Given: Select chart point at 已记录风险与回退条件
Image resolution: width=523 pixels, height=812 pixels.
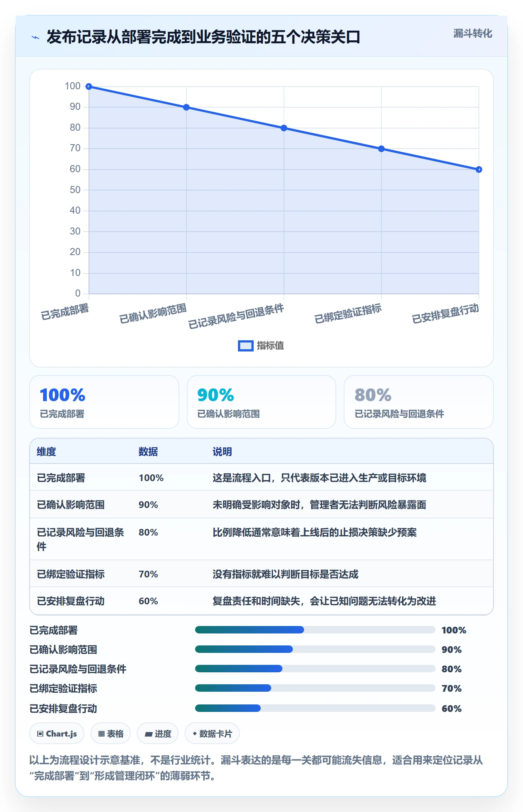Looking at the screenshot, I should [284, 128].
